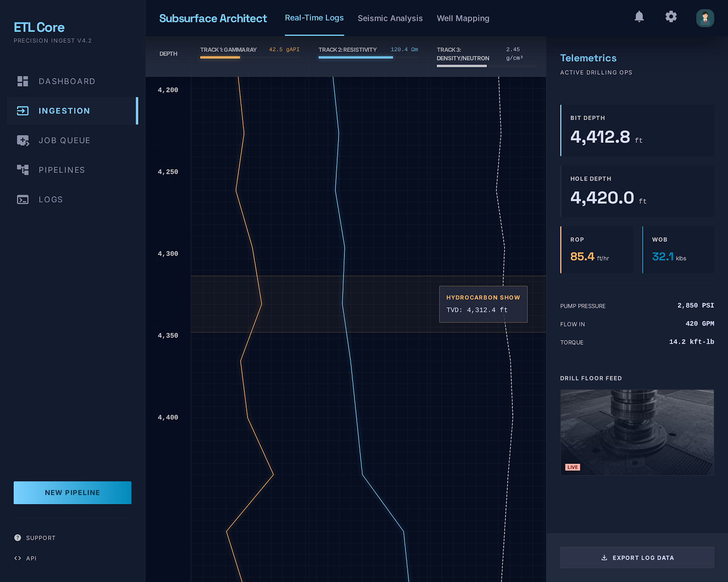Select the Real-Time Logs tab
Image resolution: width=728 pixels, height=582 pixels.
pyautogui.click(x=314, y=17)
